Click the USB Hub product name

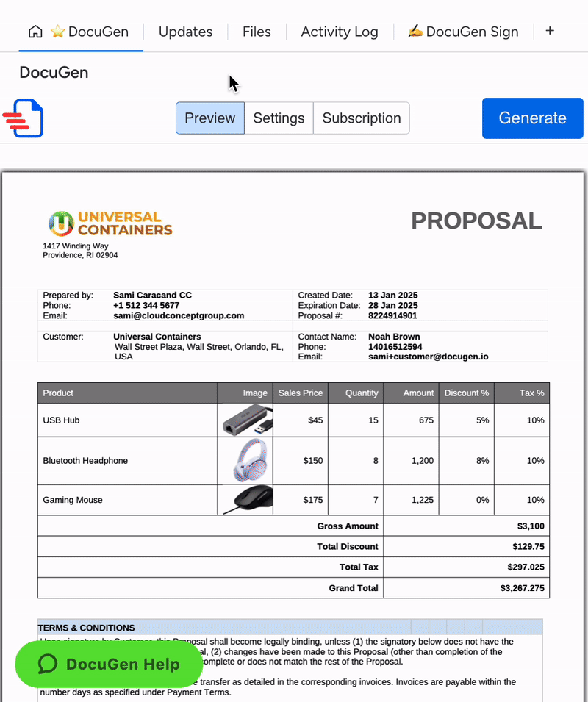pos(61,420)
